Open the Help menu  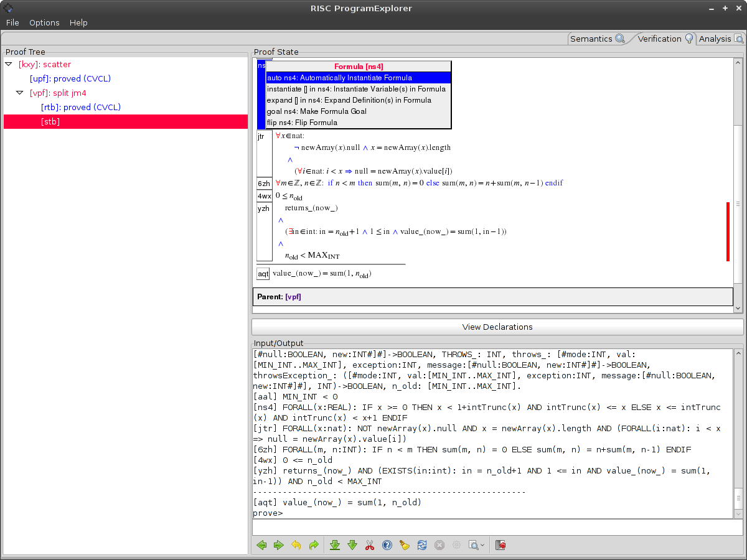pos(78,22)
